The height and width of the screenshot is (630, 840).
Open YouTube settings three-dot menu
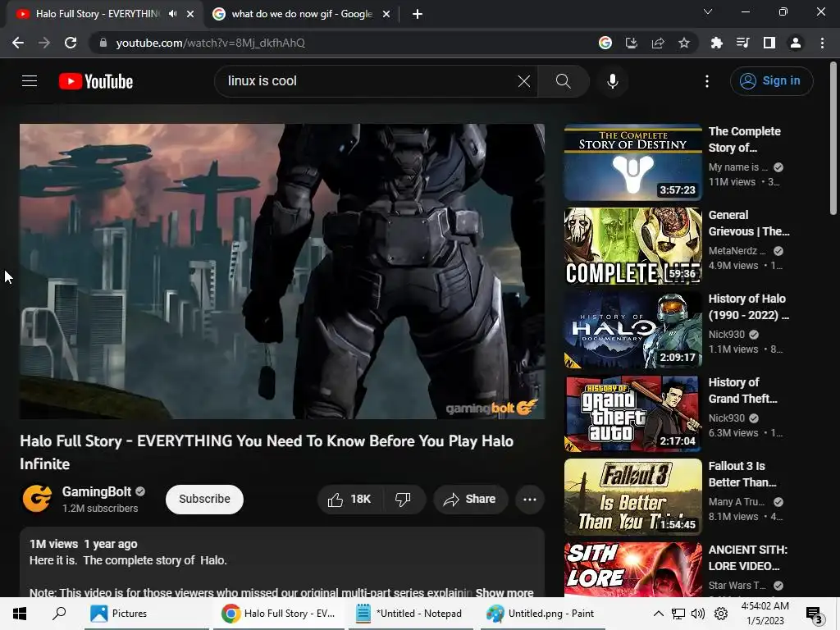706,81
